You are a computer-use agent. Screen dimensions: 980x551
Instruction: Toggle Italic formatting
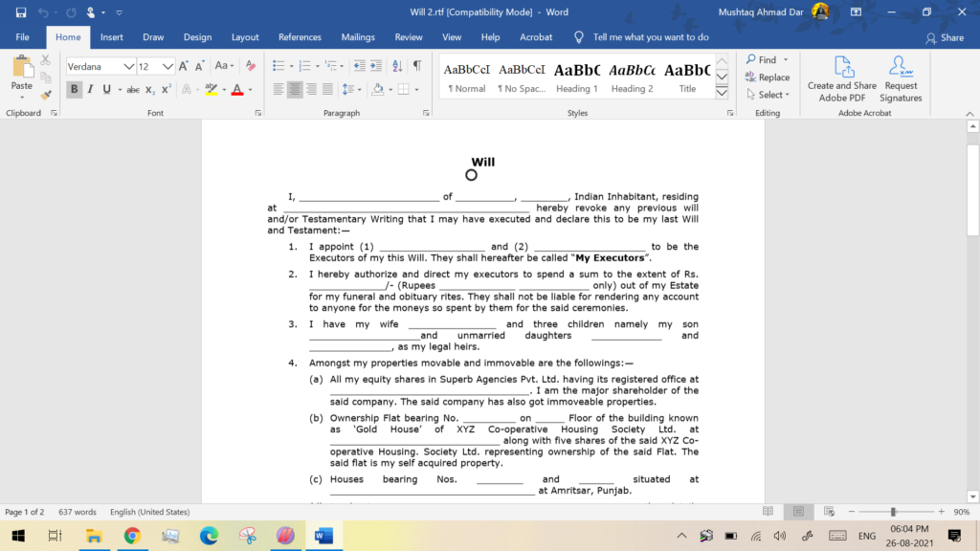[90, 89]
